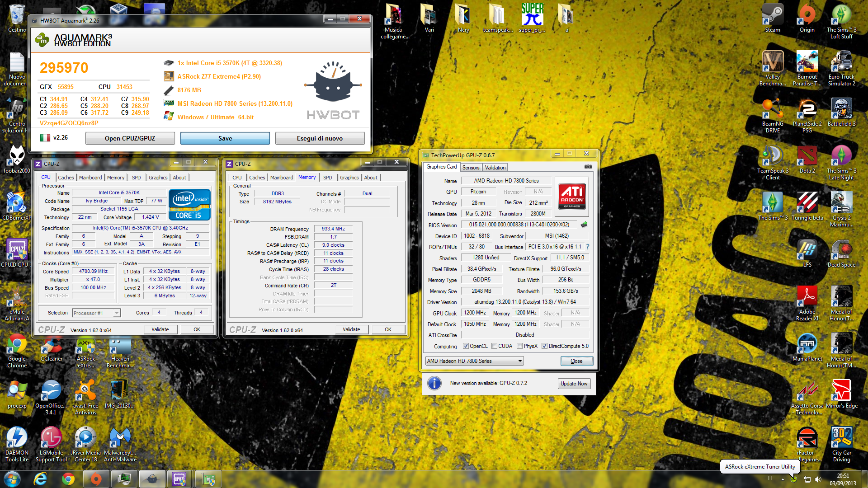
Task: Open DAEMON Tools Lite icon
Action: (17, 444)
